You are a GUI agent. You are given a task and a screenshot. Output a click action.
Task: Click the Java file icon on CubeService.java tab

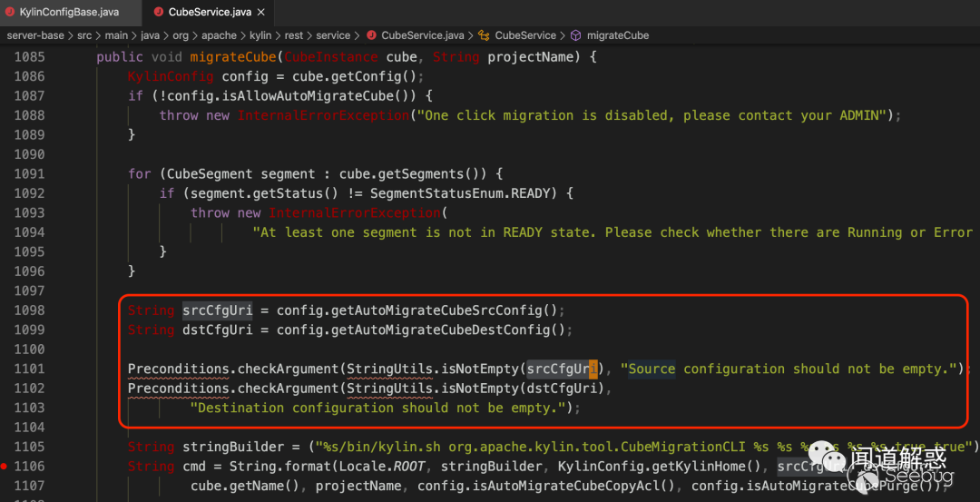pyautogui.click(x=158, y=12)
